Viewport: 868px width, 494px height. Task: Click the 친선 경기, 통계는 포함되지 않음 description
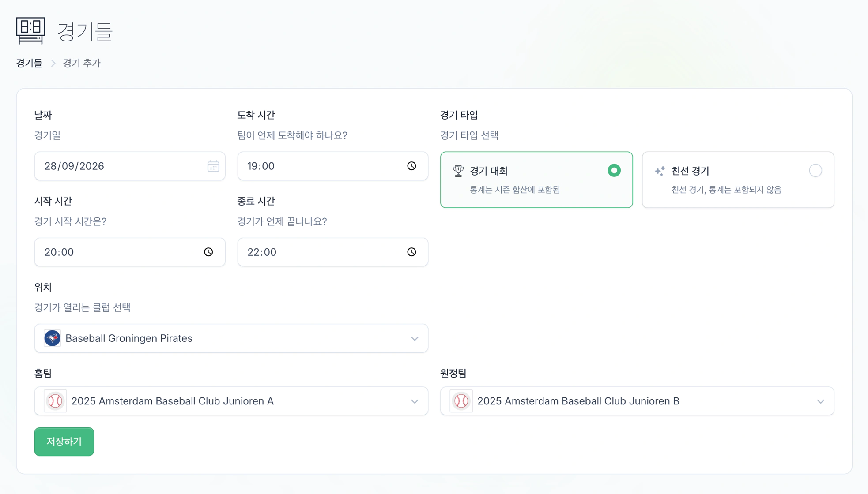pos(726,190)
